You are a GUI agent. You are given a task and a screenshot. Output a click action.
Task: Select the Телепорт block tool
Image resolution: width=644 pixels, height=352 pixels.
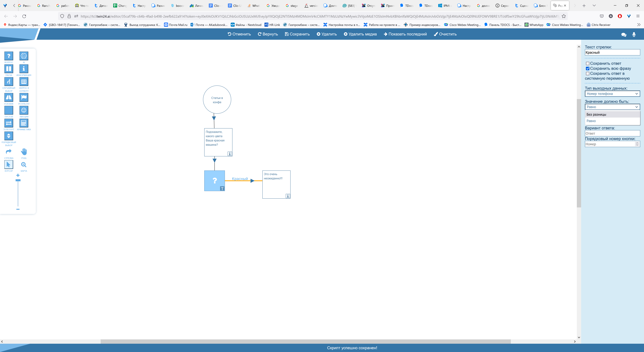click(9, 123)
